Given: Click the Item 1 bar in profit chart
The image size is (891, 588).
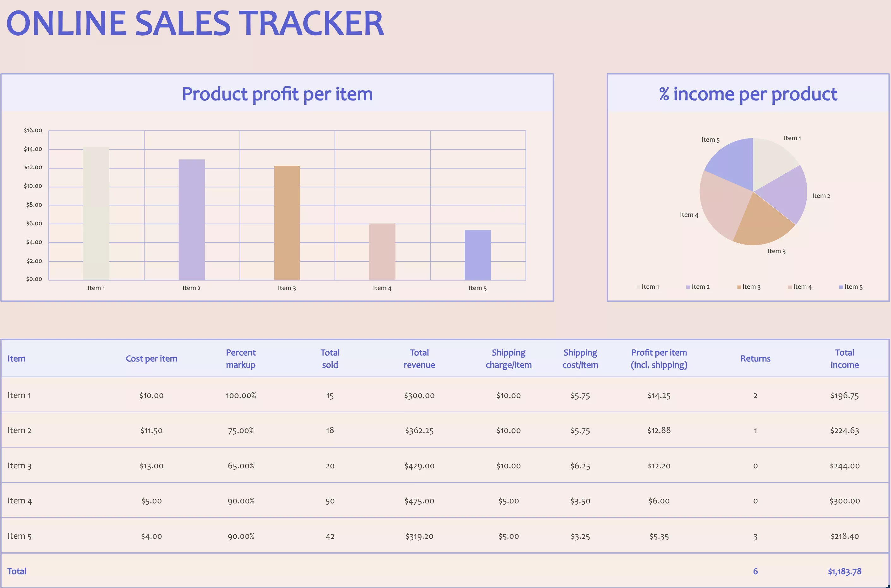Looking at the screenshot, I should point(96,214).
